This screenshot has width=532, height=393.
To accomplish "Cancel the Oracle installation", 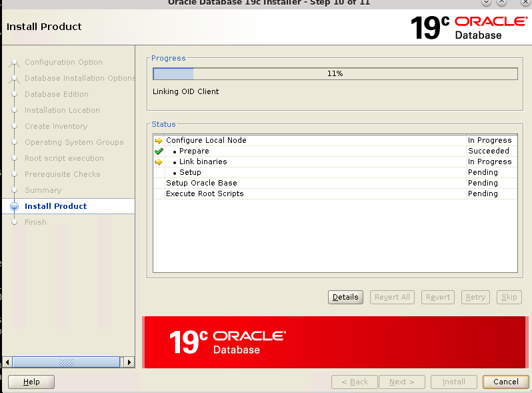I will click(505, 382).
